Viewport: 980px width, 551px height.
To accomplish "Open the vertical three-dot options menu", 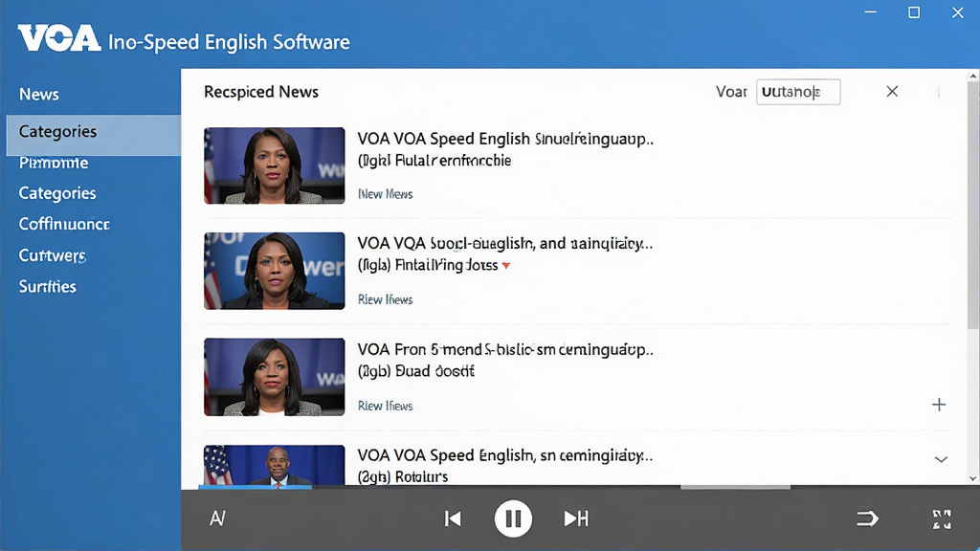I will coord(939,92).
